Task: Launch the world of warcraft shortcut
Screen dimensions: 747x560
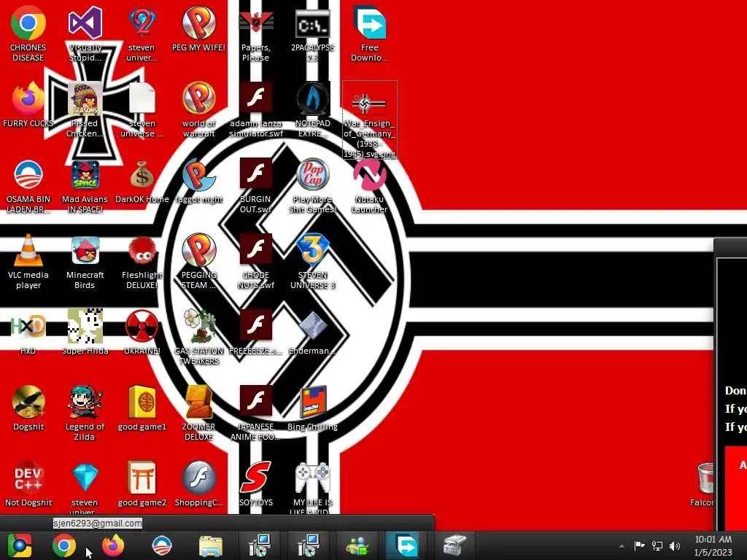Action: pos(198,109)
